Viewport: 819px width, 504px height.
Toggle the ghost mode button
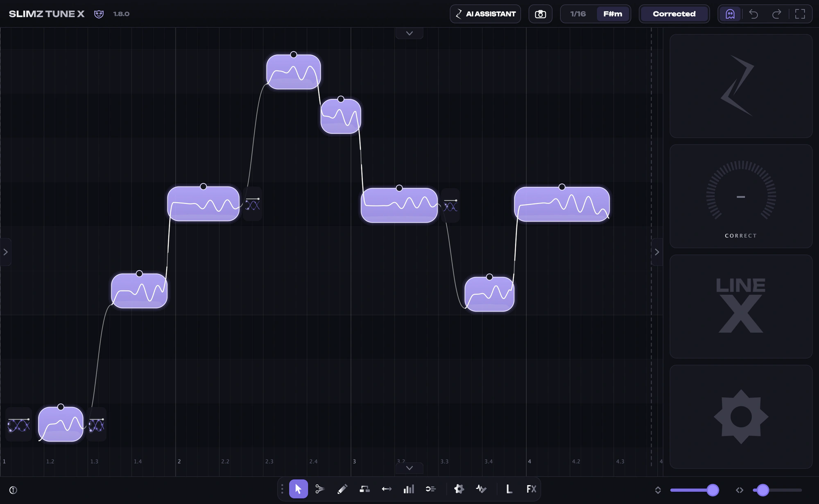(x=730, y=14)
